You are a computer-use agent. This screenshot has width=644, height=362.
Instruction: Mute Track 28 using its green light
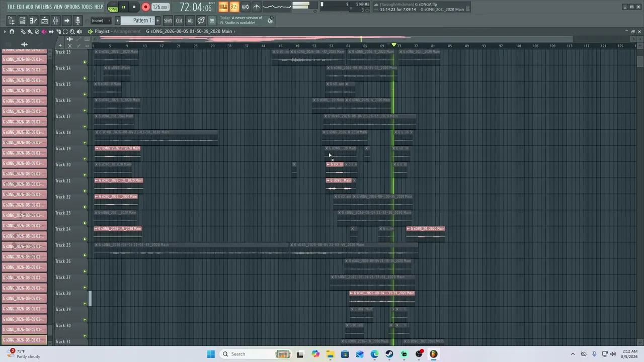(x=85, y=304)
